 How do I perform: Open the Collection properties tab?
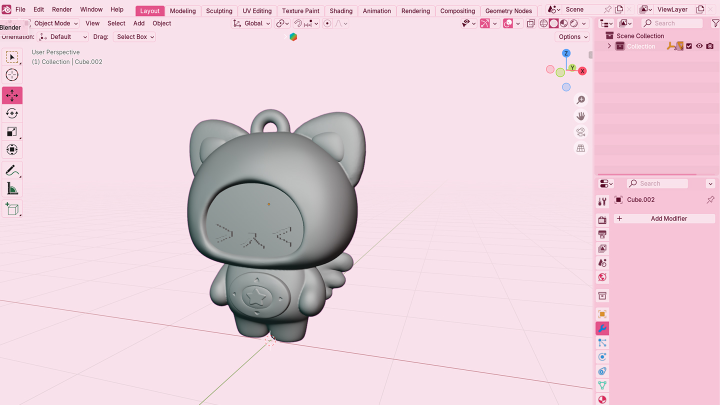[602, 296]
